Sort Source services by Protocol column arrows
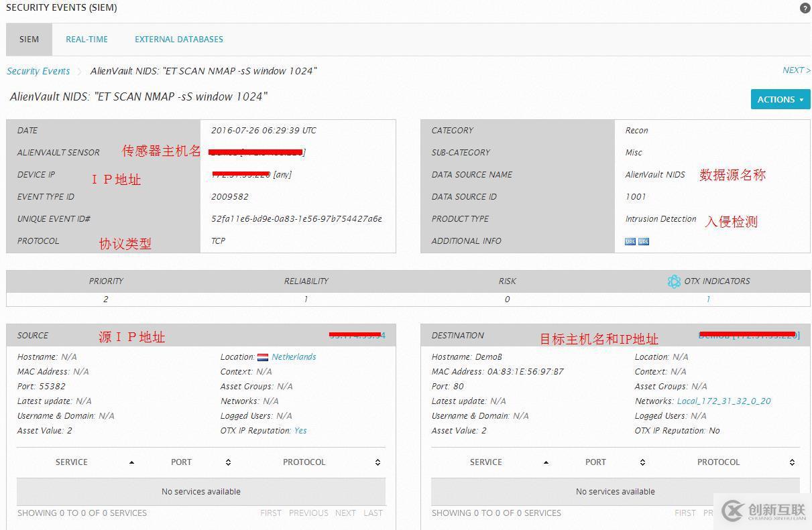Image resolution: width=812 pixels, height=530 pixels. [x=378, y=462]
